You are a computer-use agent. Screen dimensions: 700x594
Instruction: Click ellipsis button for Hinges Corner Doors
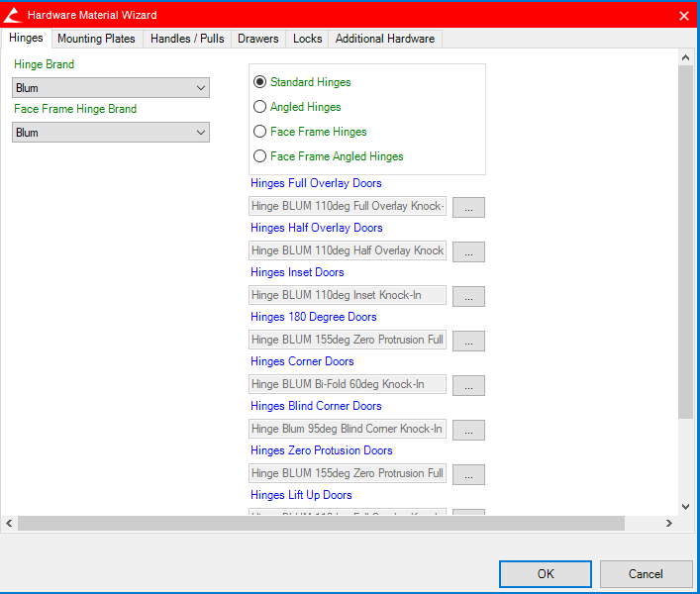pyautogui.click(x=468, y=385)
